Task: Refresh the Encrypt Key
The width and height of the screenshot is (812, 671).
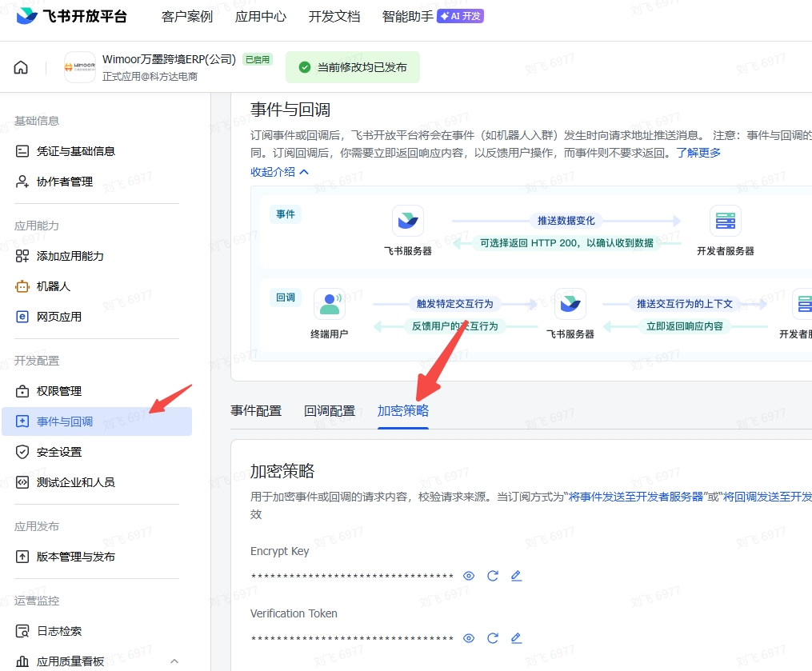Action: [x=493, y=576]
